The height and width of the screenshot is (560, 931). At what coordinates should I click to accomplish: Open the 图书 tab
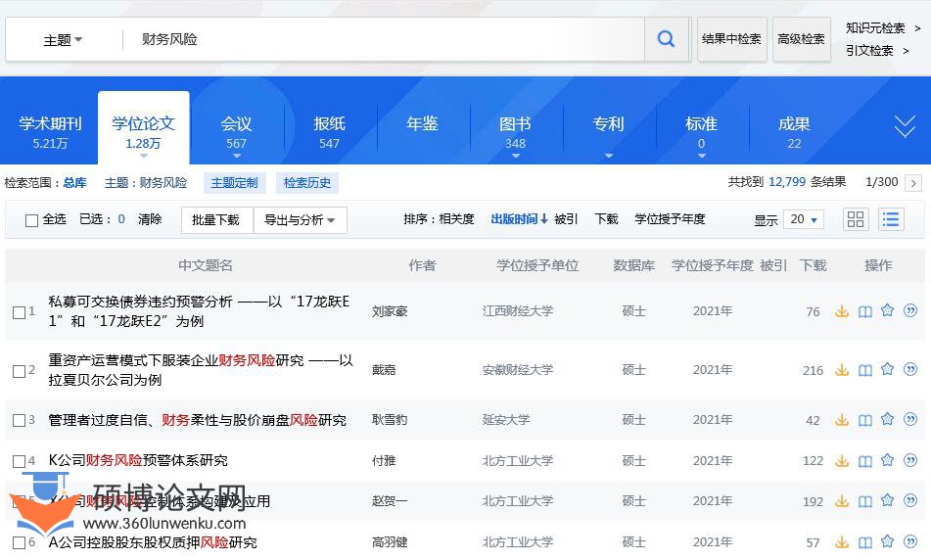point(515,132)
